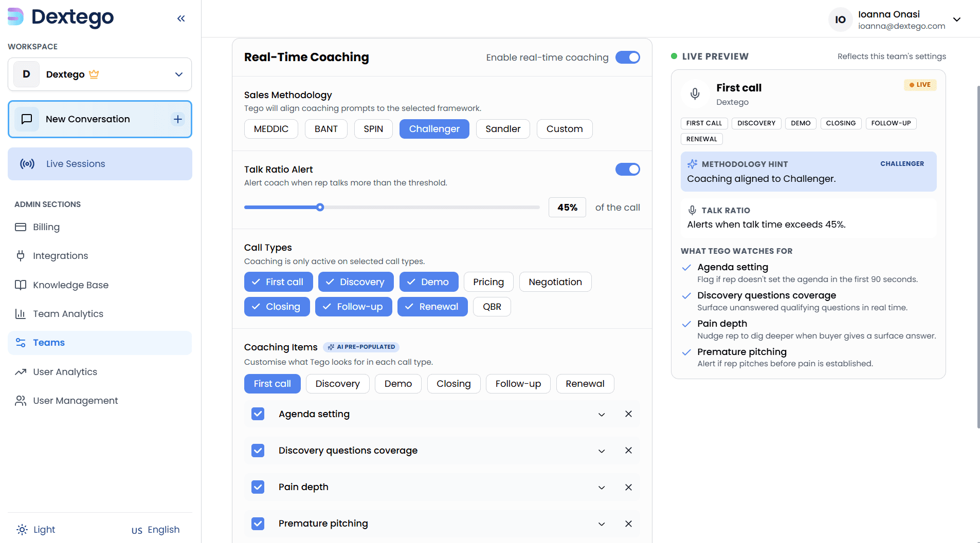This screenshot has height=543, width=980.
Task: Enable the QBR call type
Action: pos(492,307)
